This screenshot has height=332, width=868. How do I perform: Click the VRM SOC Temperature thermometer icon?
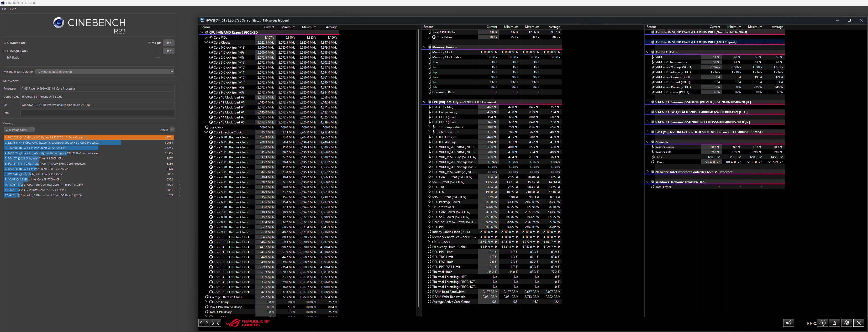[x=653, y=62]
